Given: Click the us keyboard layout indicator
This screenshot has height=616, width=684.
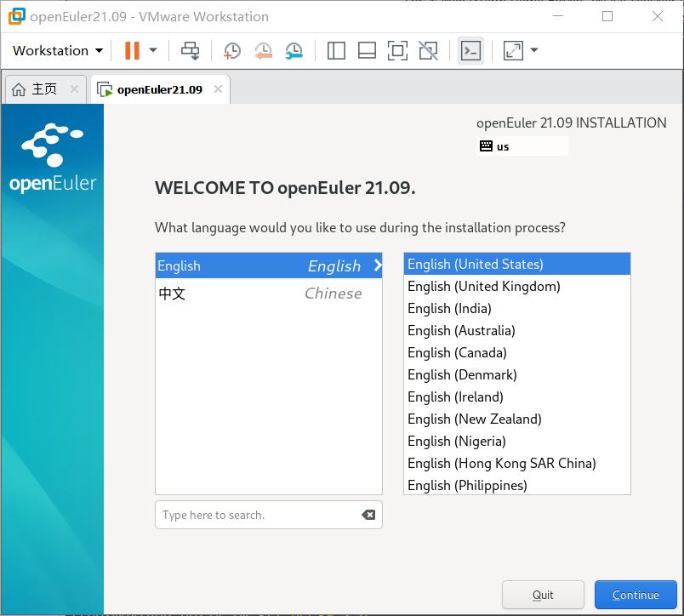Looking at the screenshot, I should click(522, 146).
